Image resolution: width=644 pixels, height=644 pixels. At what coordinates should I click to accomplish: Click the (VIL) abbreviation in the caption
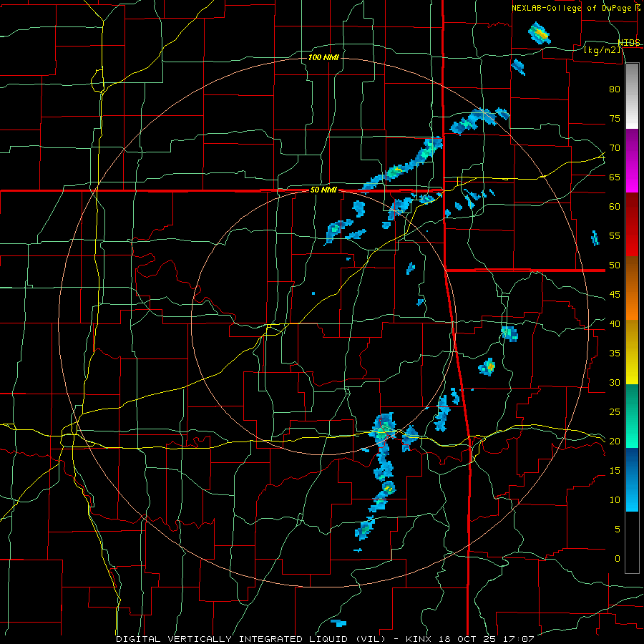371,639
